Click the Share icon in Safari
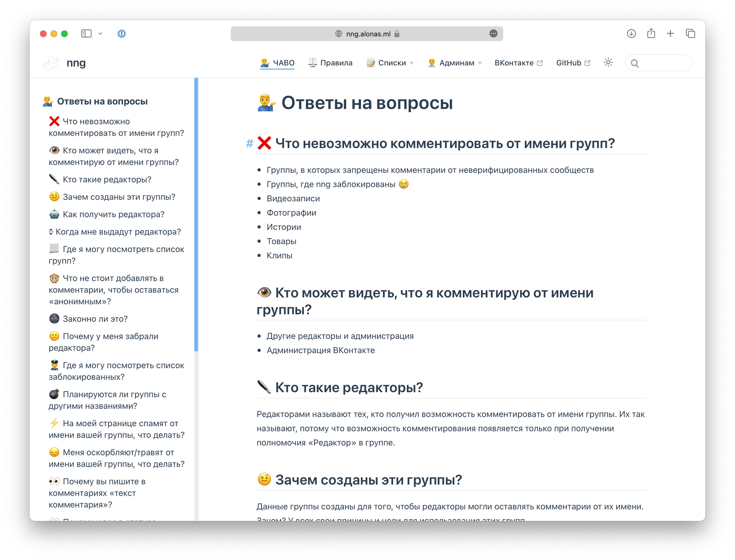Image resolution: width=735 pixels, height=560 pixels. pos(651,34)
